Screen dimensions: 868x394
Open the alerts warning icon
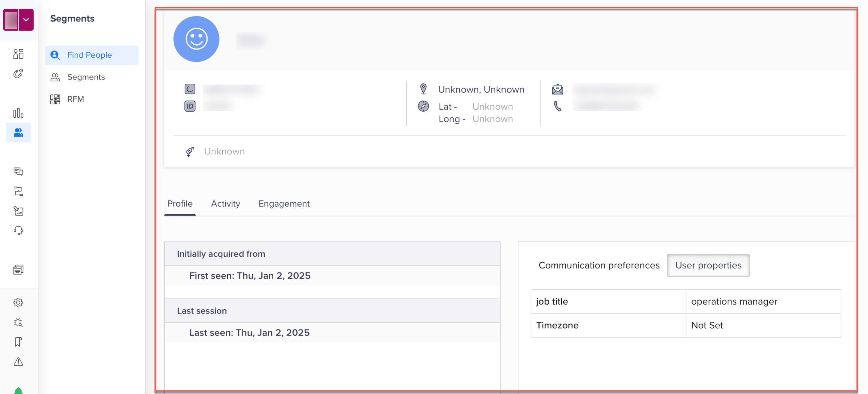coord(18,361)
